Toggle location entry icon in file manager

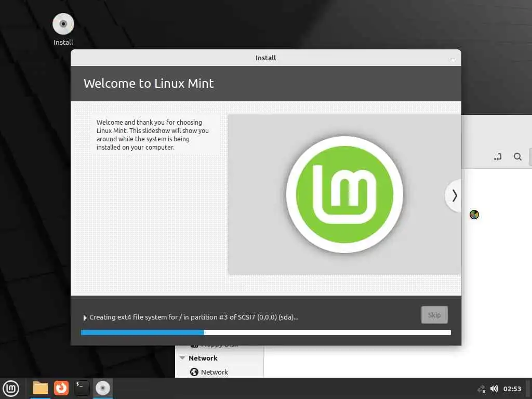[x=498, y=157]
